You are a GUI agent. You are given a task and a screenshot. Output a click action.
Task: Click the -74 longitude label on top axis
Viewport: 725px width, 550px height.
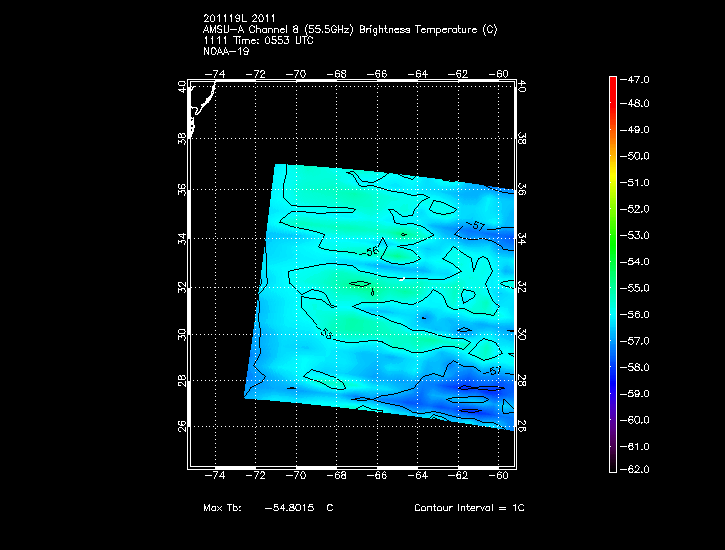point(215,74)
